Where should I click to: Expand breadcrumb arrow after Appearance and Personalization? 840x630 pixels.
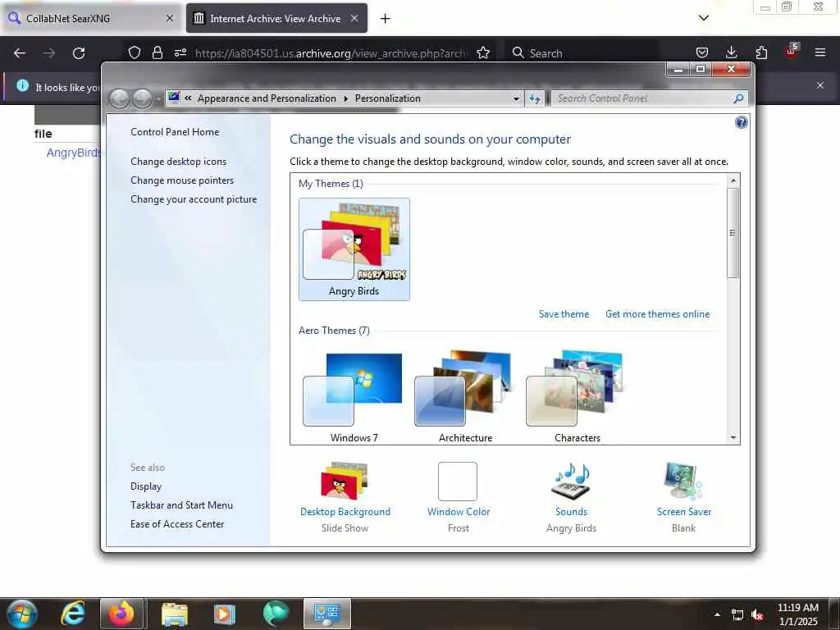click(x=345, y=98)
